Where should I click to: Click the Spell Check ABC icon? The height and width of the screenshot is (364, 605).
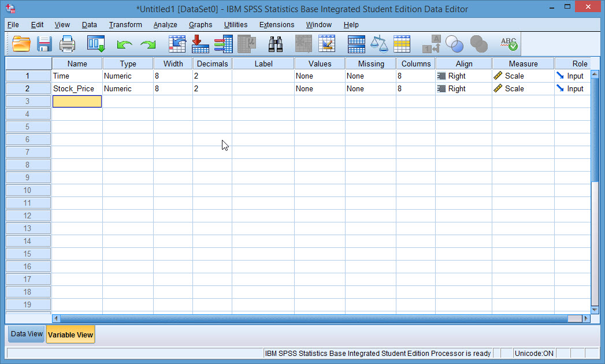point(509,43)
